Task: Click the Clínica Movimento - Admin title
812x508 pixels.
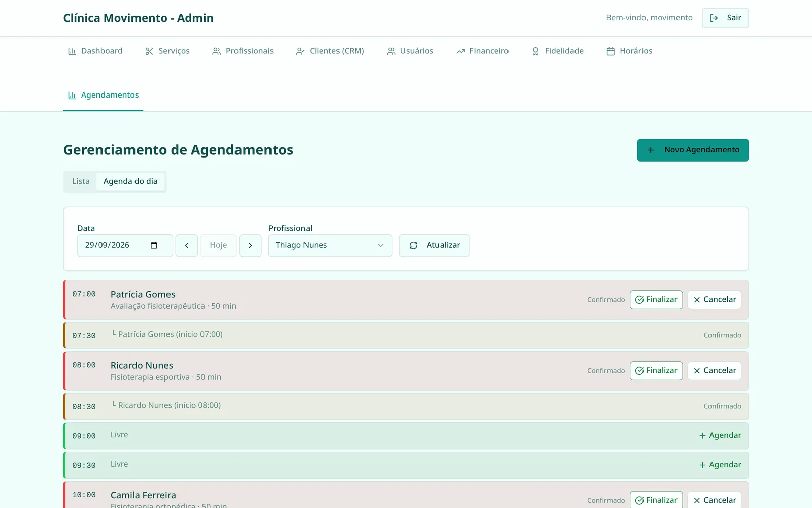Action: 138,18
